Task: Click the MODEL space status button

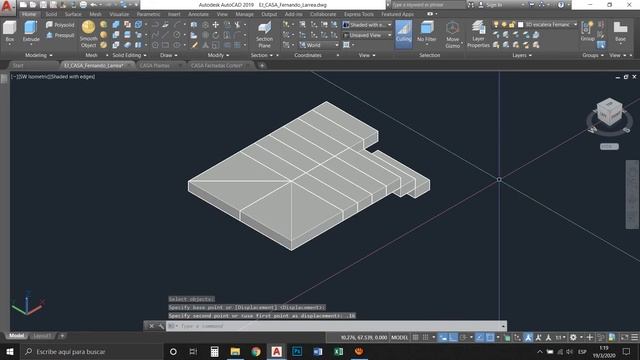Action: point(400,338)
